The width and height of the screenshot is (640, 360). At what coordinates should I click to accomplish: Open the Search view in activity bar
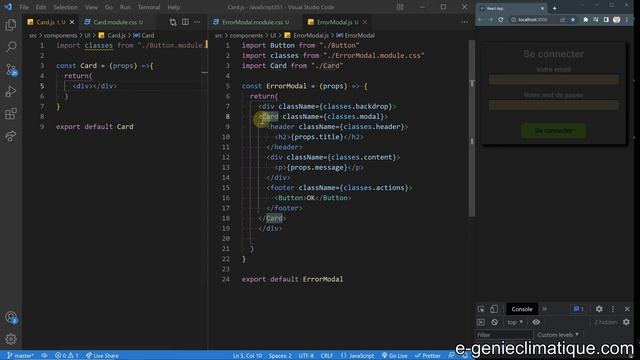[11, 47]
